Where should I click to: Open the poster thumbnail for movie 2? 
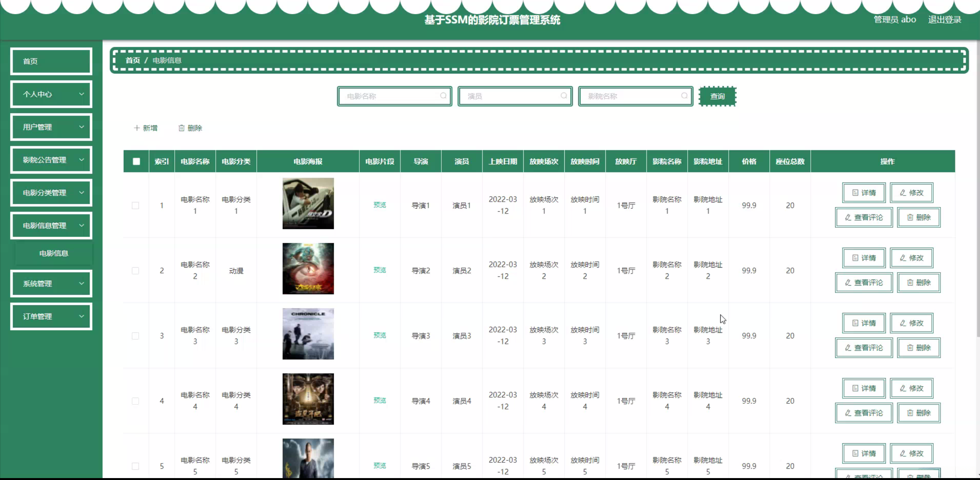tap(308, 269)
